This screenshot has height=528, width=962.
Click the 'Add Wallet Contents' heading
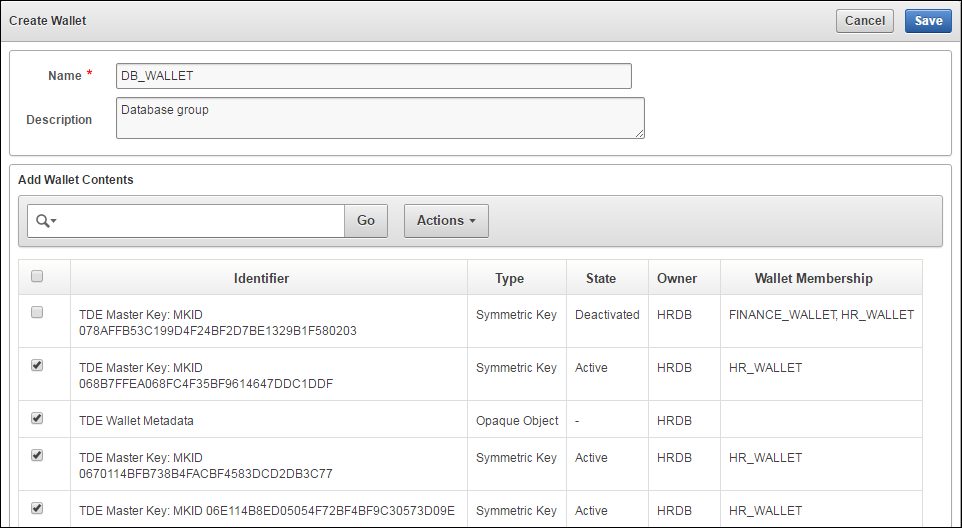point(75,180)
